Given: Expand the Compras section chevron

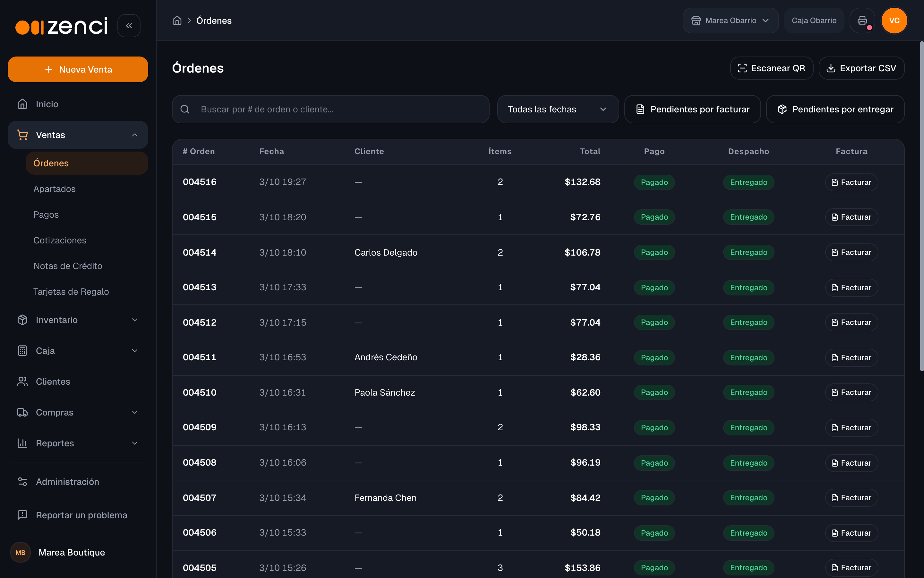Looking at the screenshot, I should click(135, 413).
